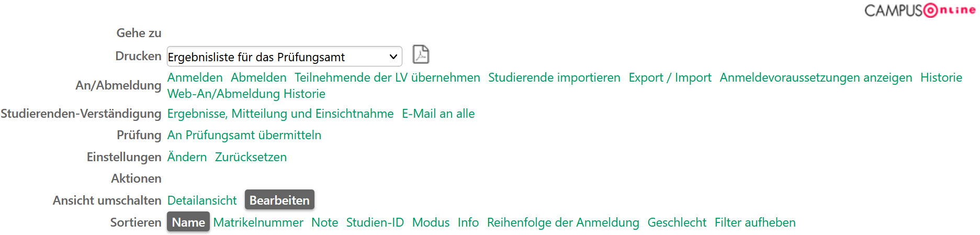Switch to Detailansicht view
The image size is (980, 235).
(202, 200)
